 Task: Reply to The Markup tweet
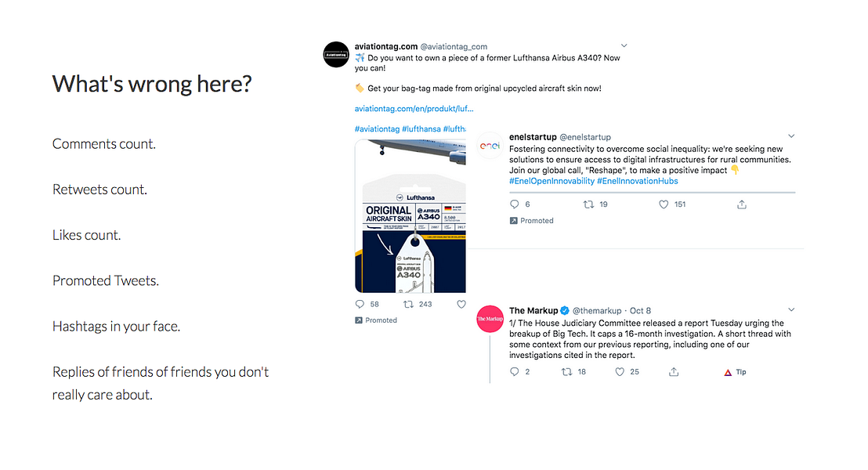[515, 372]
